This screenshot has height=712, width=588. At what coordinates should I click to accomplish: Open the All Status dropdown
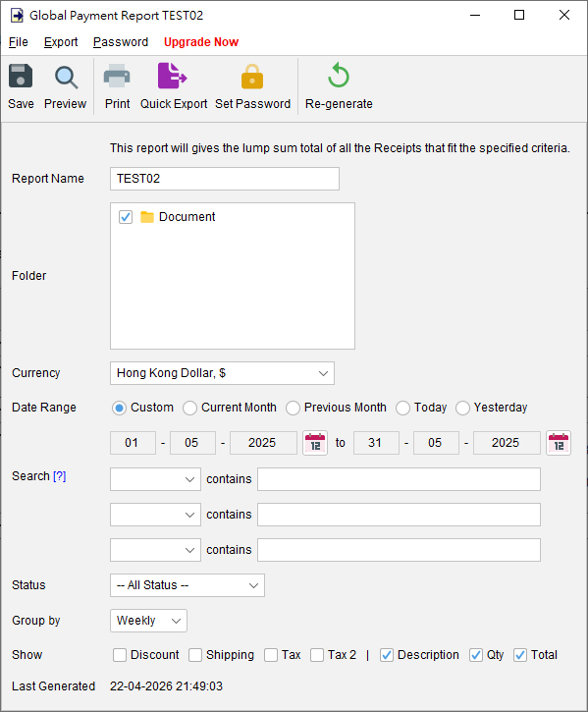pos(187,585)
